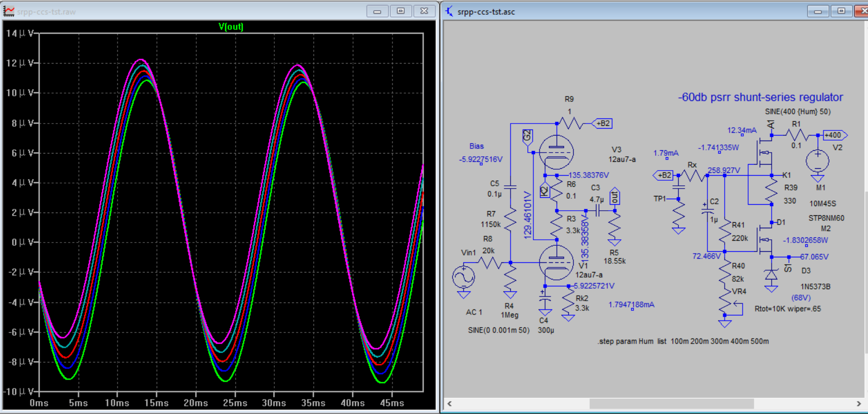This screenshot has width=868, height=414.
Task: Click the schematic horizontal scrollbar thumb
Action: 671,403
